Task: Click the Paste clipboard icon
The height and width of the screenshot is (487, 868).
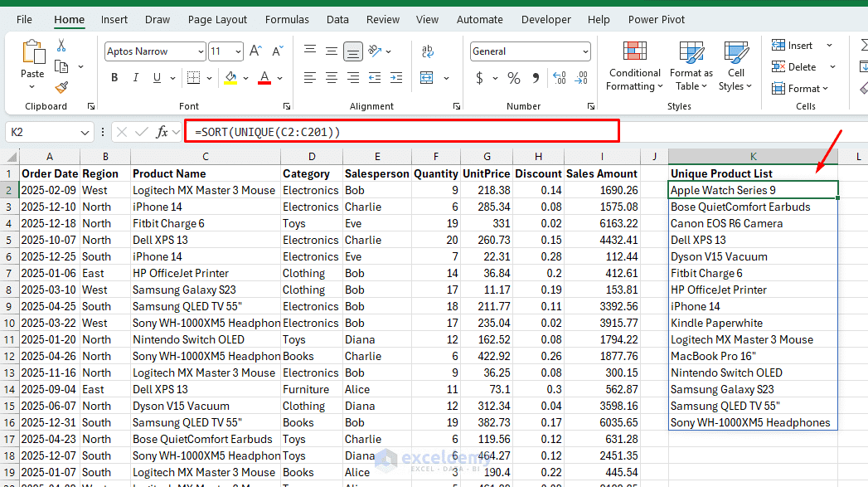Action: (32, 52)
